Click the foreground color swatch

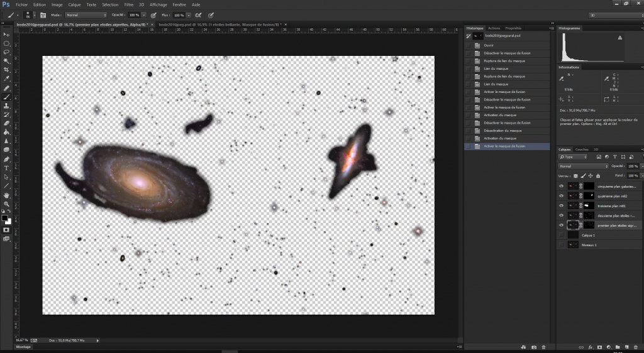coord(4,218)
